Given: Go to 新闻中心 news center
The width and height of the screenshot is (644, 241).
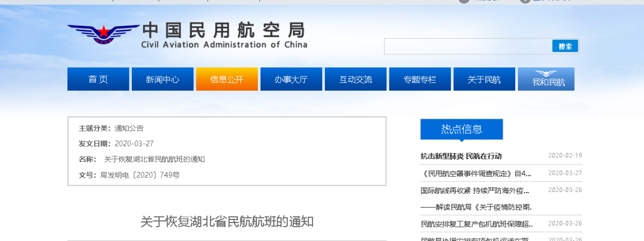Looking at the screenshot, I should click(x=162, y=79).
